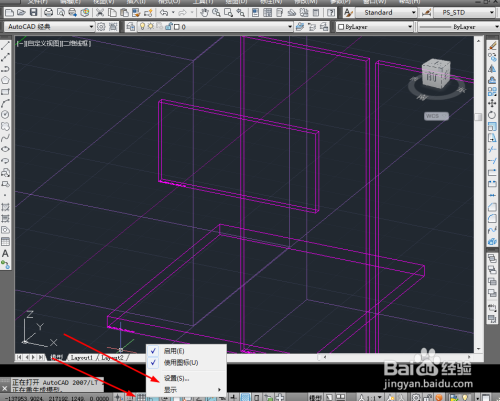Click the Rotate tool in the Modify toolbar
The image size is (500, 401).
point(492,115)
